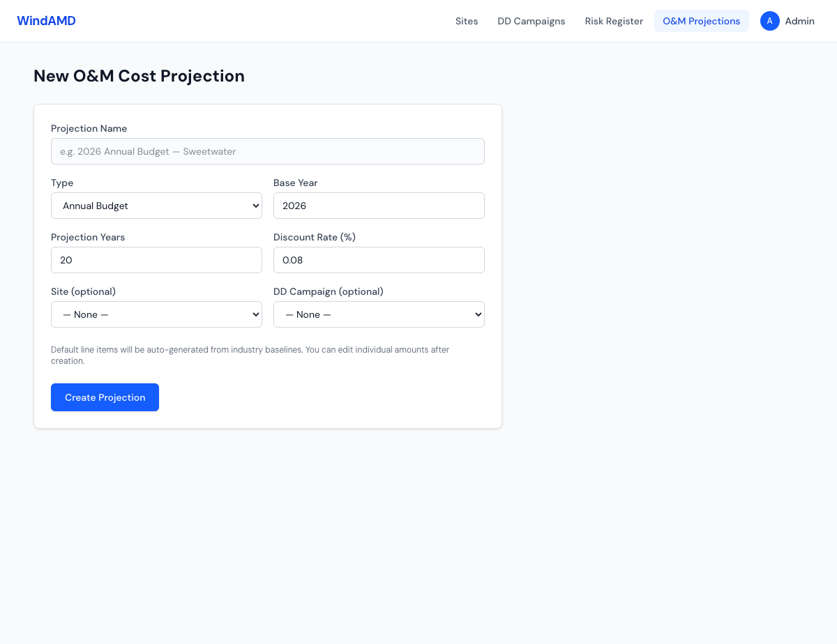Click the Projection Name field label
Viewport: 837px width, 644px height.
tap(89, 128)
